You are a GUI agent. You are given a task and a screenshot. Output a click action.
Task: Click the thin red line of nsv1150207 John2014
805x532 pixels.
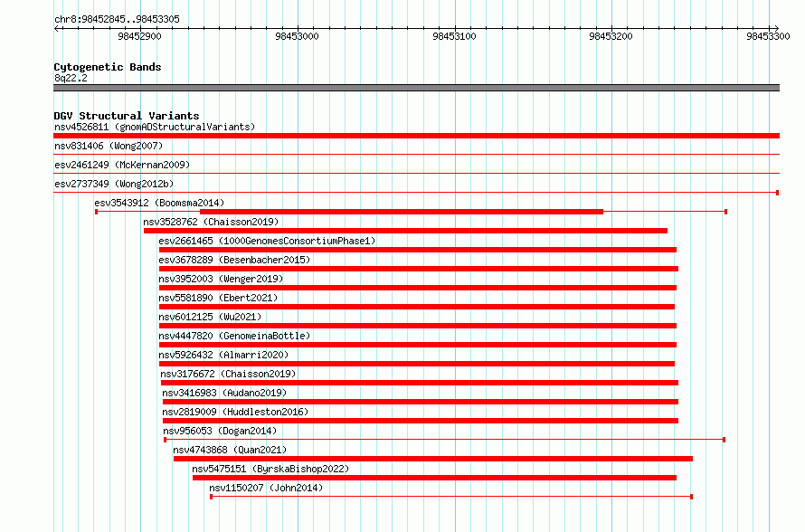(x=451, y=497)
